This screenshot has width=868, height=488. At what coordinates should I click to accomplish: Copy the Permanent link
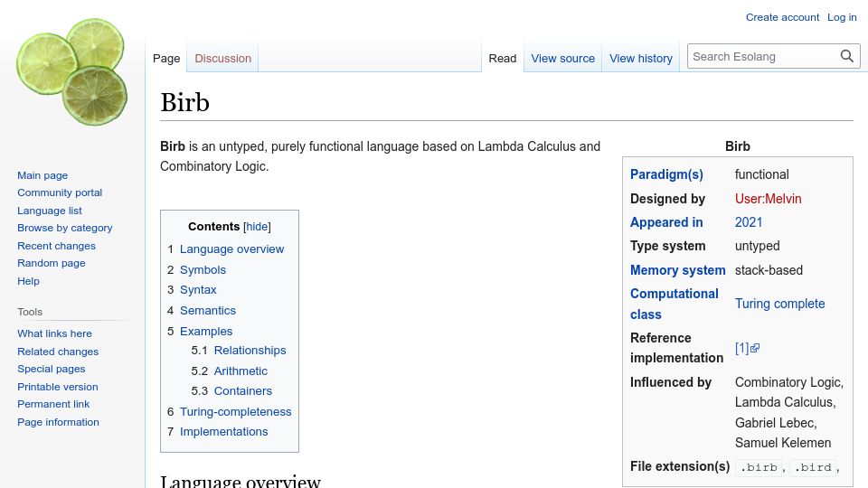[53, 404]
